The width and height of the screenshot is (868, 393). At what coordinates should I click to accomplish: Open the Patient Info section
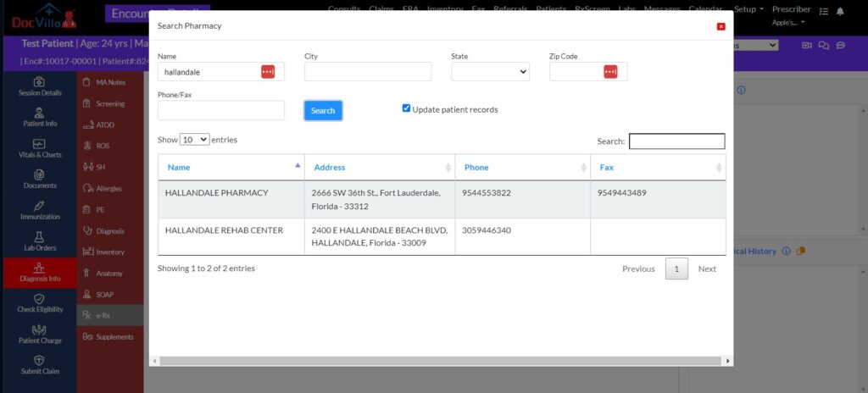click(39, 118)
